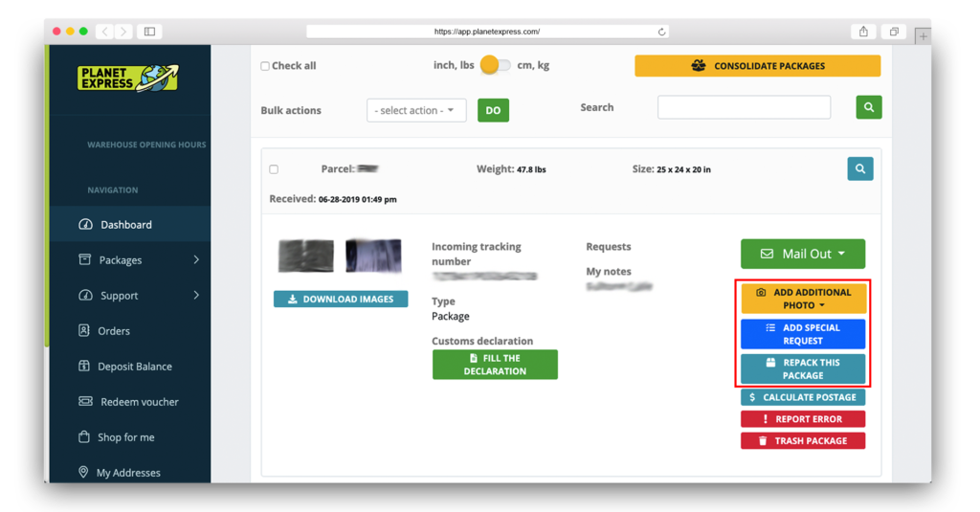This screenshot has width=980, height=512.
Task: Click the Orders icon in sidebar
Action: coord(84,330)
